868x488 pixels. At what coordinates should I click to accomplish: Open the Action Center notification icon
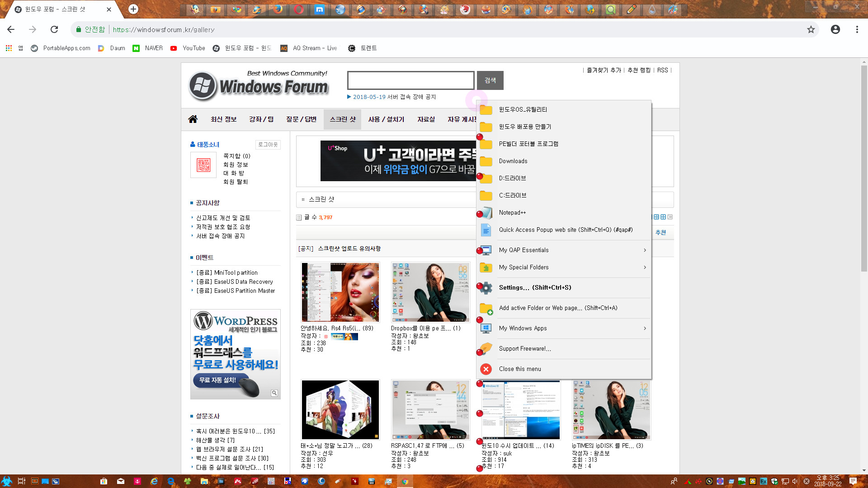pos(853,481)
